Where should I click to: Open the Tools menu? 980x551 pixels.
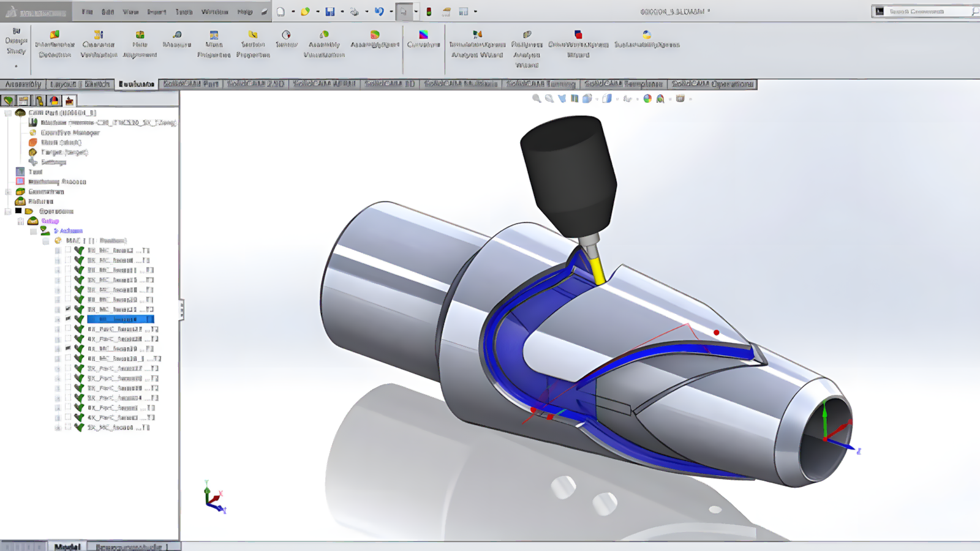tap(184, 12)
